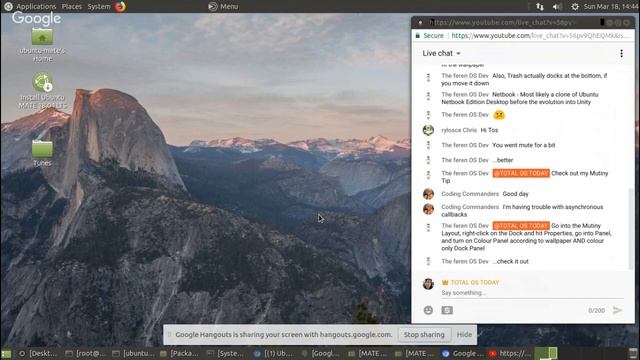
Task: Click the rylosce Chris author name
Action: coord(459,130)
